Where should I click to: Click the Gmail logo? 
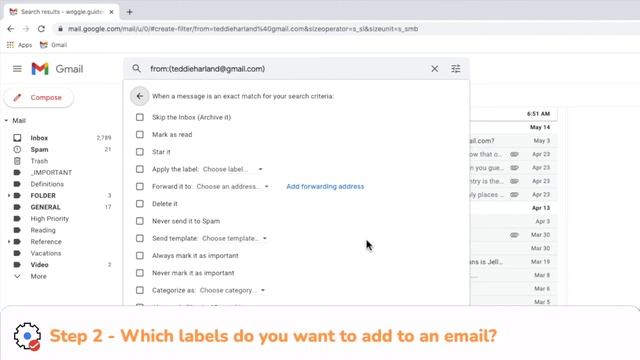coord(57,69)
